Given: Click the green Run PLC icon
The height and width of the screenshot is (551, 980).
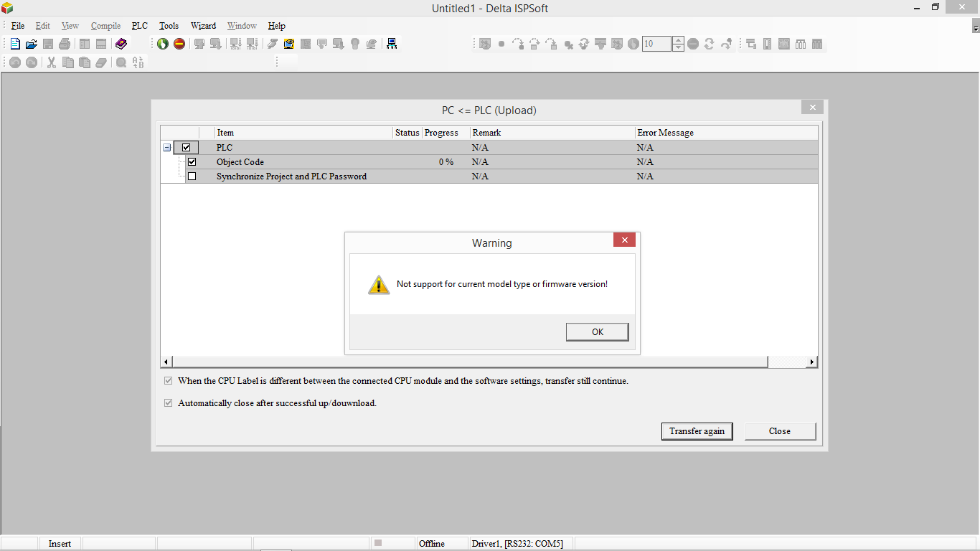Looking at the screenshot, I should 163,44.
